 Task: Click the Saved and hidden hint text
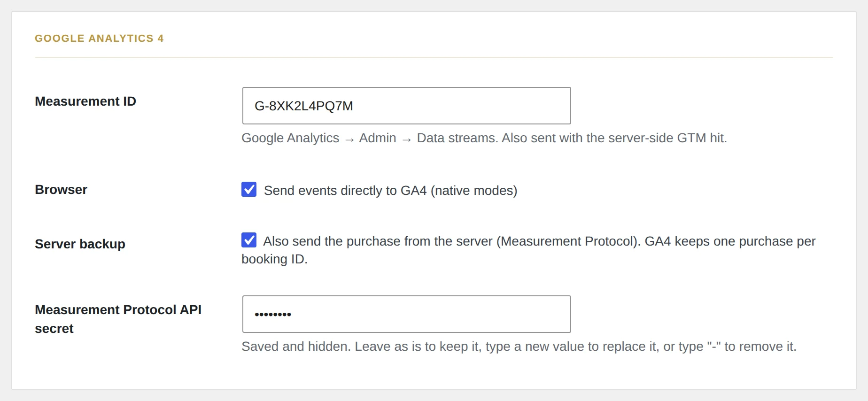[x=519, y=347]
